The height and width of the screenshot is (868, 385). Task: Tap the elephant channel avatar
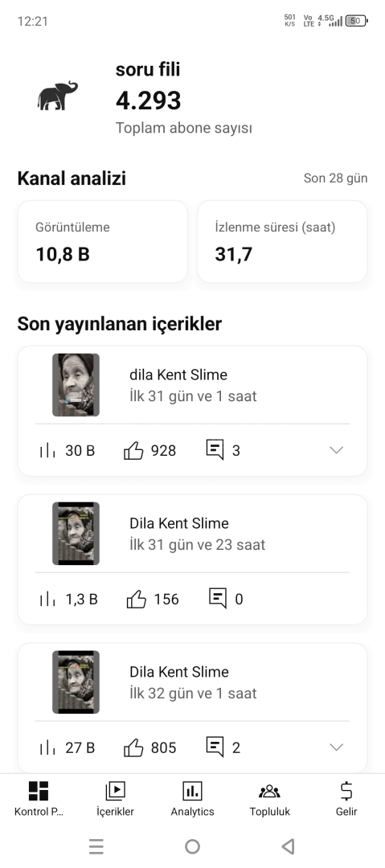tap(58, 96)
